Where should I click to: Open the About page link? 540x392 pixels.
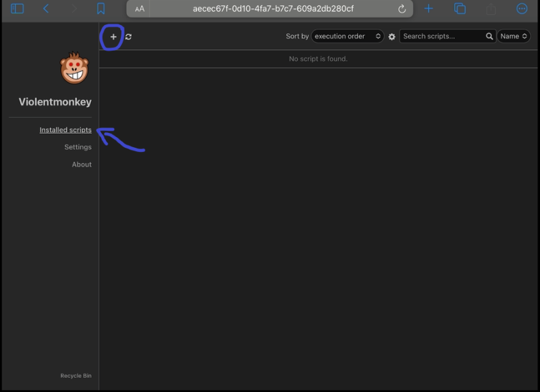click(x=82, y=165)
